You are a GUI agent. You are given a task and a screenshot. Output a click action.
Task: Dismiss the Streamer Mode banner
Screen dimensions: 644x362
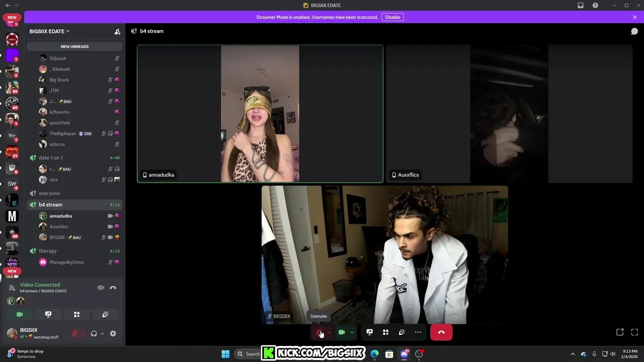[635, 17]
